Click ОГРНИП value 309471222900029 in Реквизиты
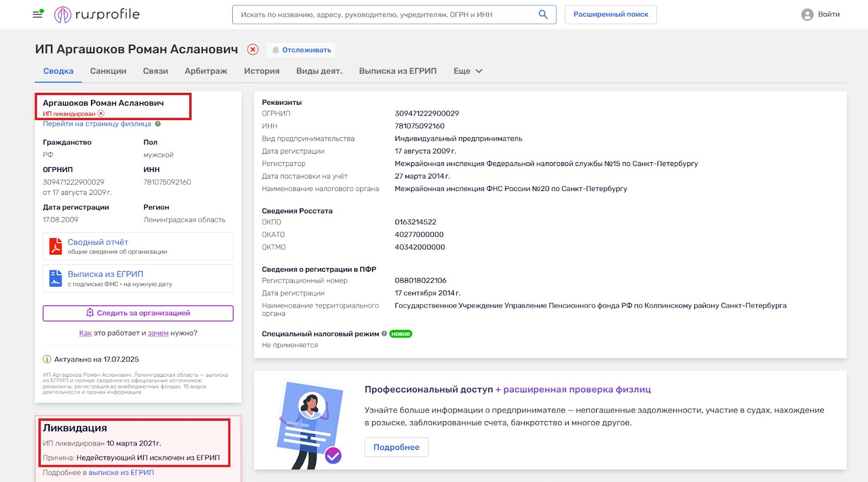The image size is (868, 482). pyautogui.click(x=427, y=113)
